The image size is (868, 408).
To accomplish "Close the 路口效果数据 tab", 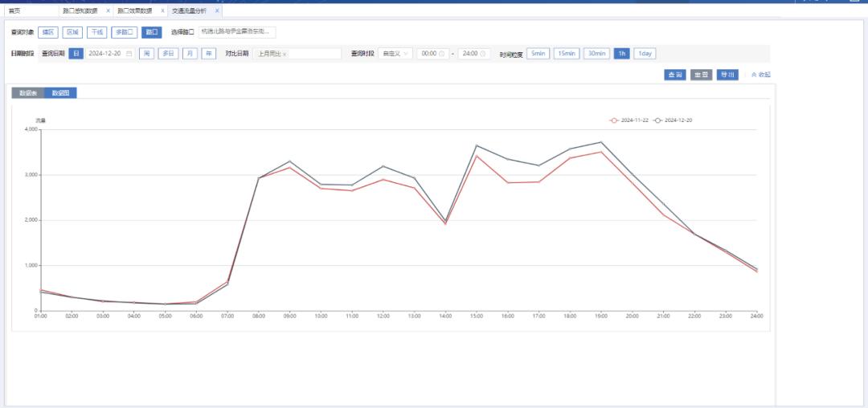I will (x=162, y=11).
